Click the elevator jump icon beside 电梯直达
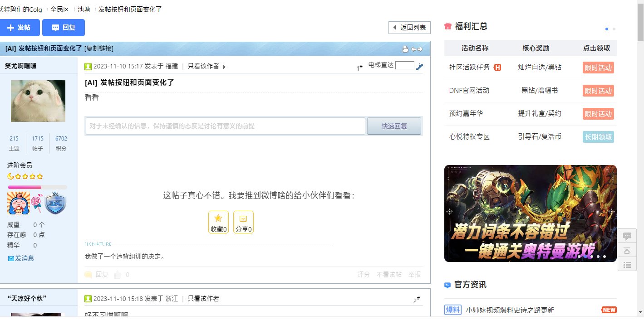The height and width of the screenshot is (320, 644). click(x=419, y=66)
